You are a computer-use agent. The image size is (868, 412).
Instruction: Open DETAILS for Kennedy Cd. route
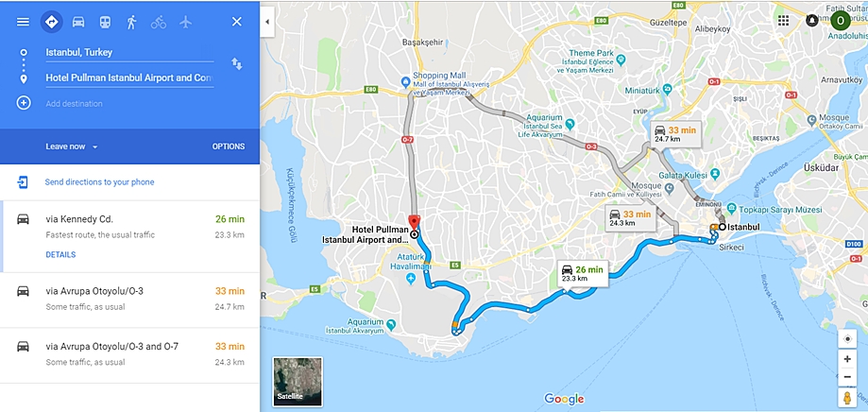(x=60, y=255)
